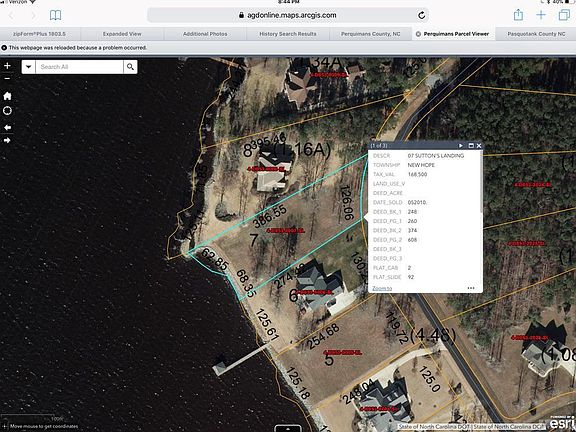
Task: Click lot number 7 on the map
Action: (254, 240)
